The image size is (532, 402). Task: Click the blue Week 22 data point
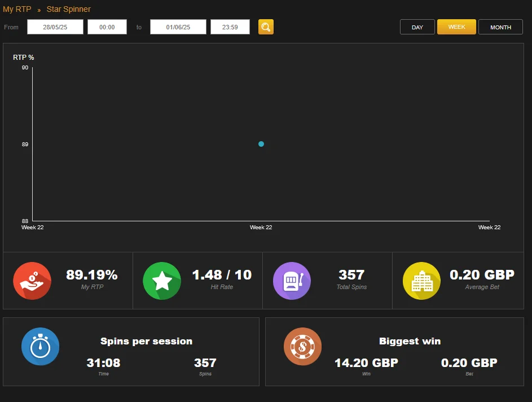pos(261,144)
